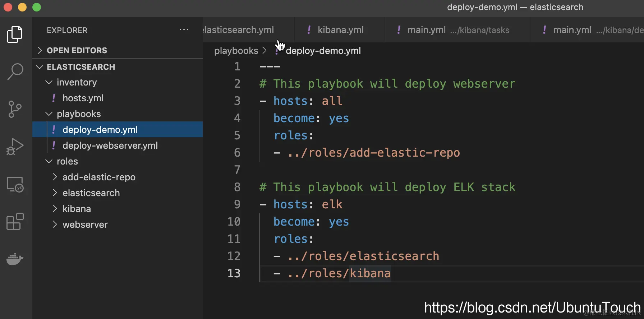Image resolution: width=644 pixels, height=319 pixels.
Task: Click '../roles/kibana' entry on line 13
Action: [339, 273]
